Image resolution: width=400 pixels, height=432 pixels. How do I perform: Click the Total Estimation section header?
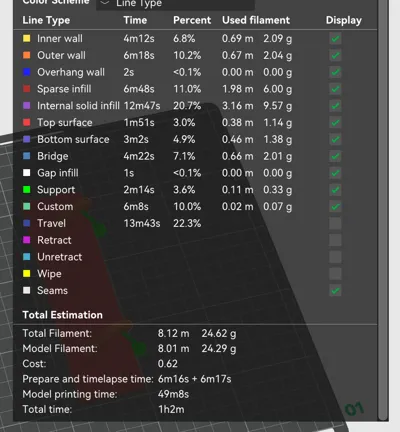(x=62, y=315)
